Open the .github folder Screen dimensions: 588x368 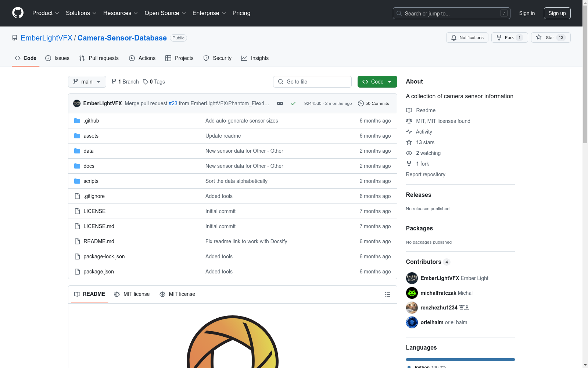point(91,121)
